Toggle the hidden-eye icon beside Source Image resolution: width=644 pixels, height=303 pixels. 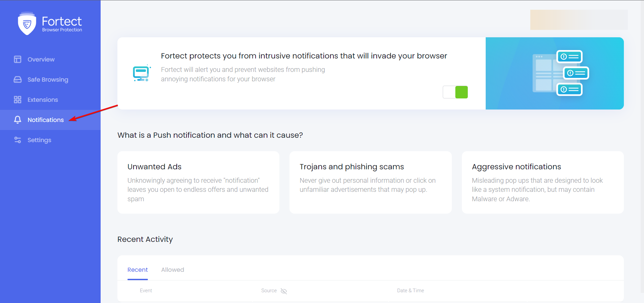(x=284, y=291)
